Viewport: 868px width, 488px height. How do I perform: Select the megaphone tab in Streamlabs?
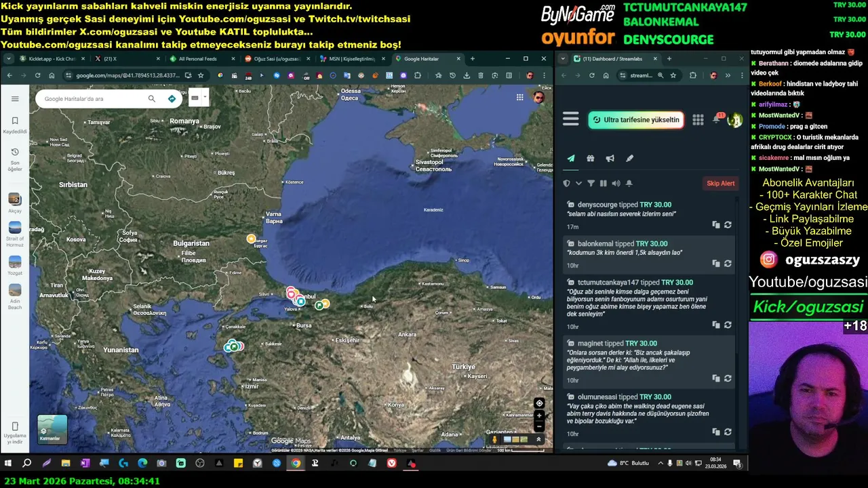tap(610, 159)
